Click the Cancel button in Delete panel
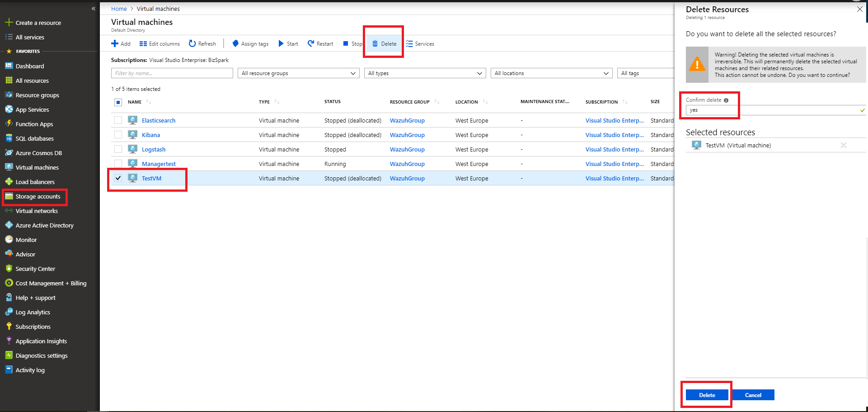Image resolution: width=868 pixels, height=412 pixels. pyautogui.click(x=753, y=395)
